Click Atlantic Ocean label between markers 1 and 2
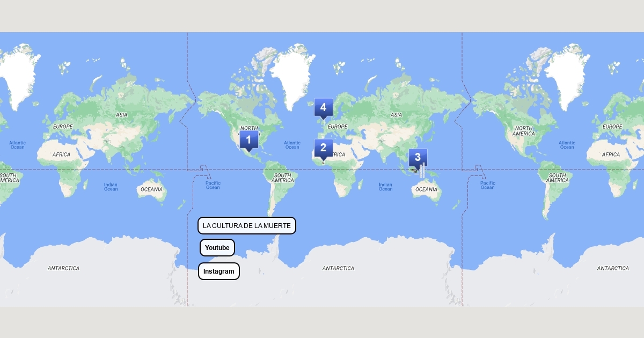This screenshot has height=338, width=644. pyautogui.click(x=292, y=145)
